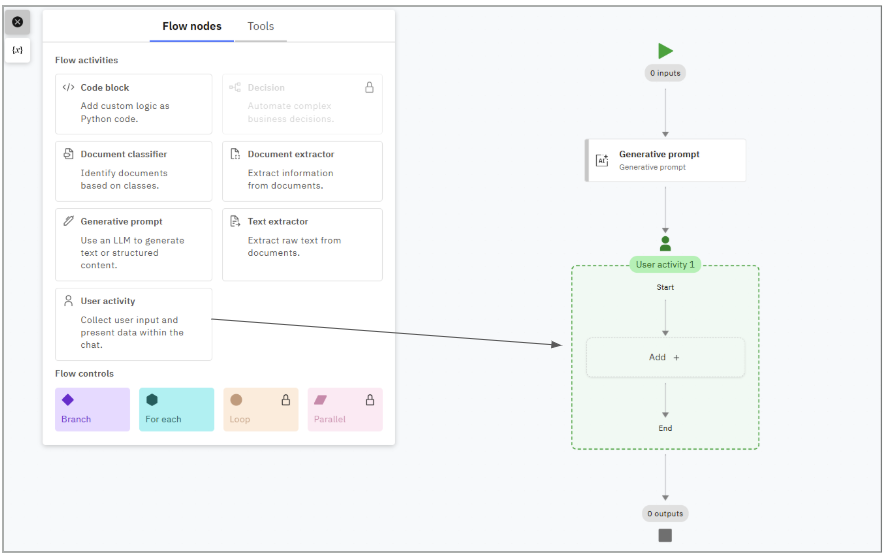Click the Text extractor icon
This screenshot has width=884, height=557.
point(235,222)
